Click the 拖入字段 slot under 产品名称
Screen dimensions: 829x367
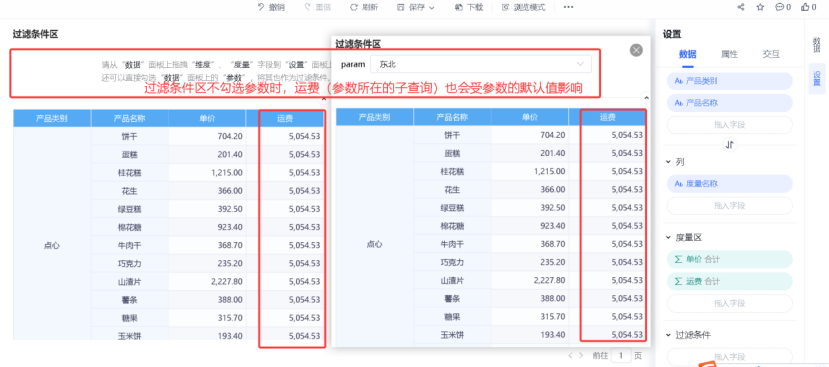pos(730,125)
